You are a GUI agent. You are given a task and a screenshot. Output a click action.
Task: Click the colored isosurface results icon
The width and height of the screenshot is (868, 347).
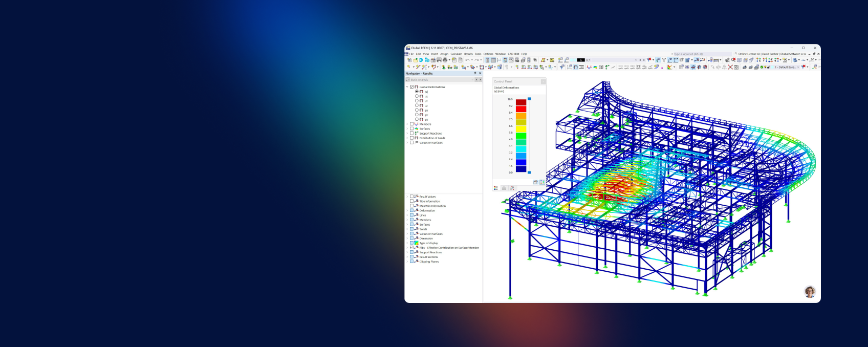point(595,67)
